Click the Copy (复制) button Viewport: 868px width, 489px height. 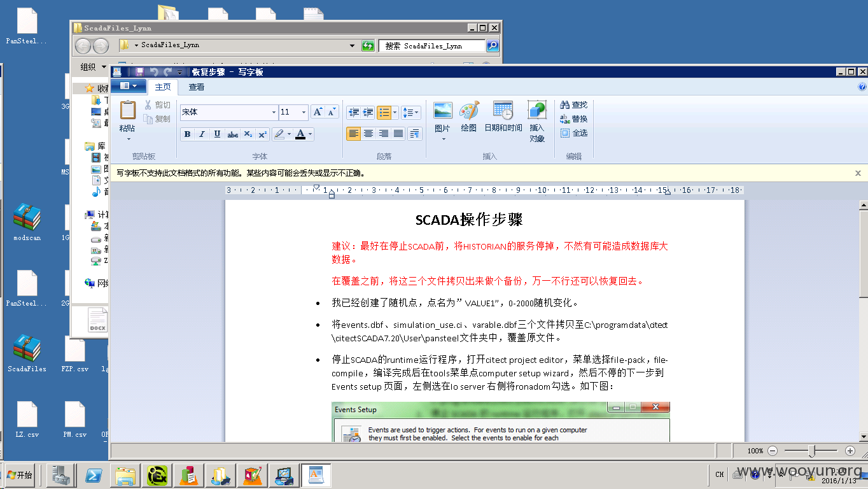(x=157, y=119)
